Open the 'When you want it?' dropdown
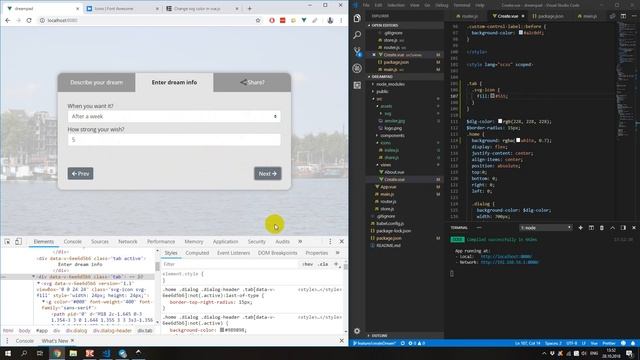The height and width of the screenshot is (360, 640). pyautogui.click(x=174, y=116)
